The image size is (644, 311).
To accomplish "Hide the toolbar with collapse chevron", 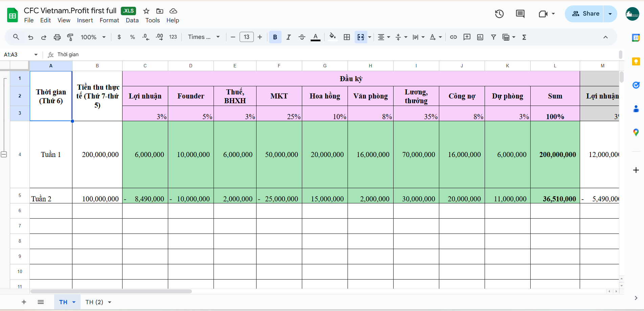I will (605, 37).
